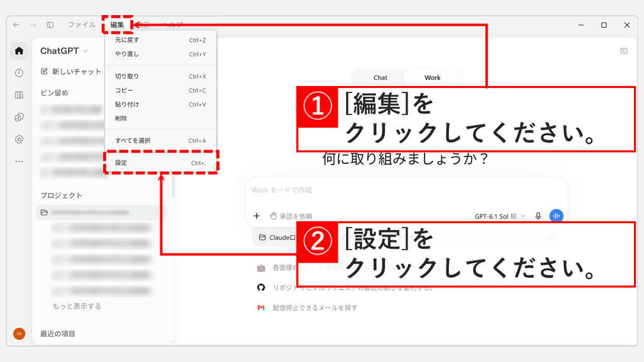
Task: Go back with the left arrow icon
Action: (16, 25)
